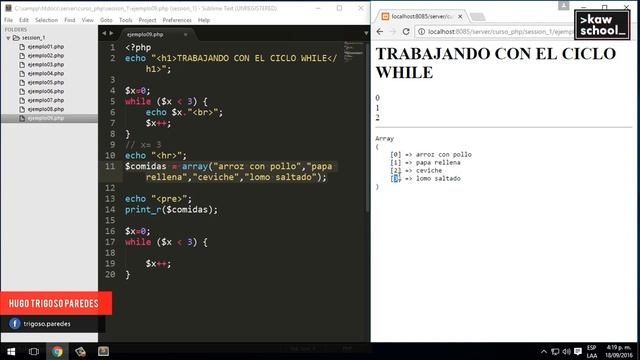
Task: Open ejemplo04.php in the sidebar
Action: click(x=46, y=73)
